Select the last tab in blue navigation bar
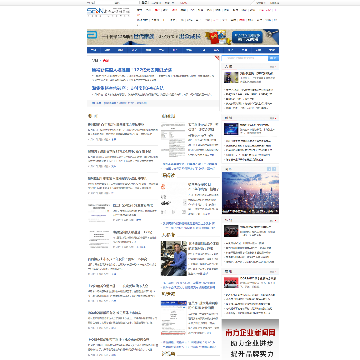The image size is (360, 360). [272, 50]
